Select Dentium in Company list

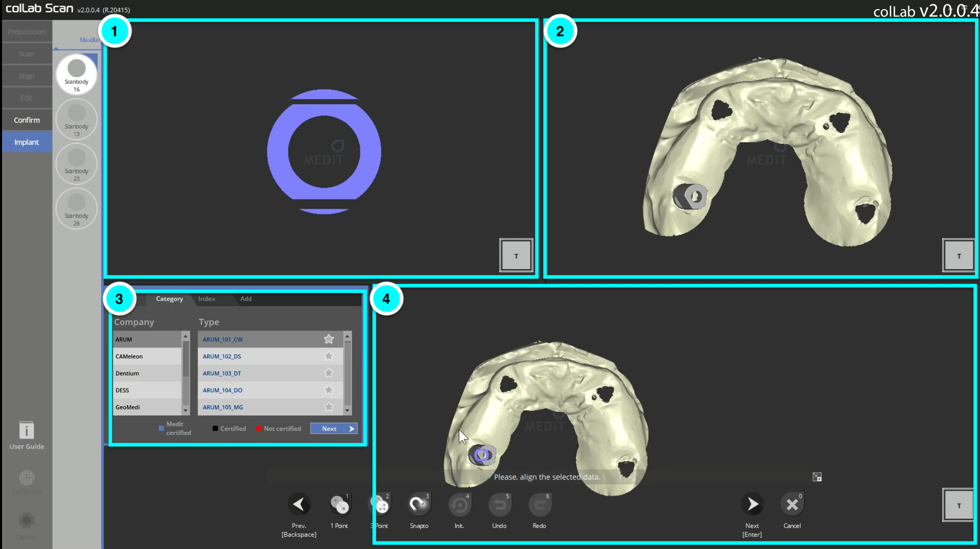pos(147,374)
